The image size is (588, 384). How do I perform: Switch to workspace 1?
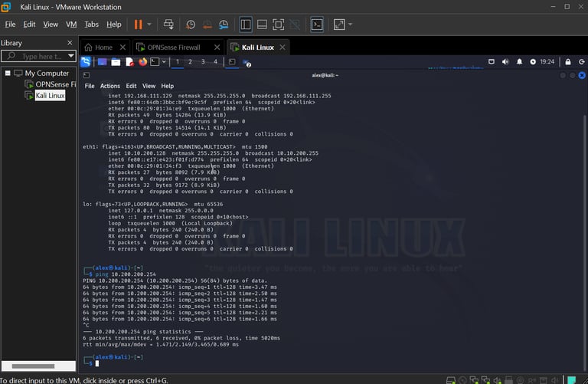[x=178, y=62]
